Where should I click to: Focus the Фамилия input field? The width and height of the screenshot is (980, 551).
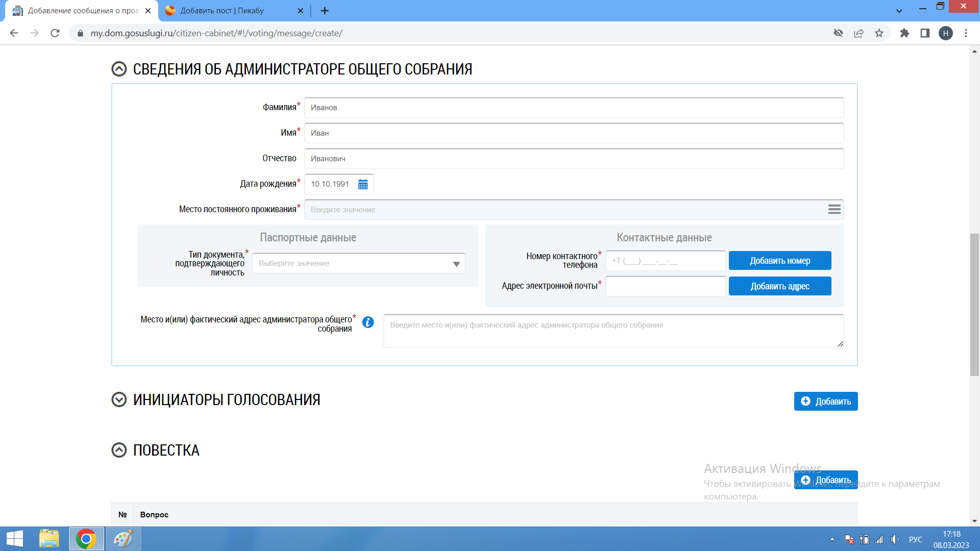click(x=574, y=108)
